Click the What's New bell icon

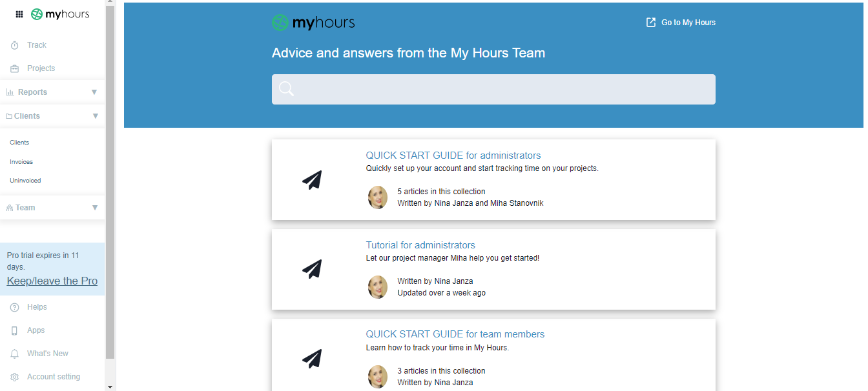coord(14,354)
